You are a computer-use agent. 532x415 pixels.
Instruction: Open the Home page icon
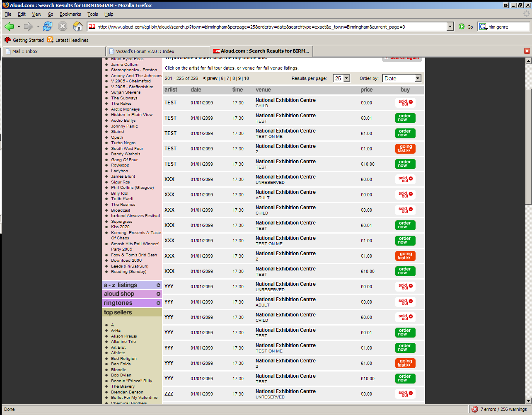pos(77,27)
